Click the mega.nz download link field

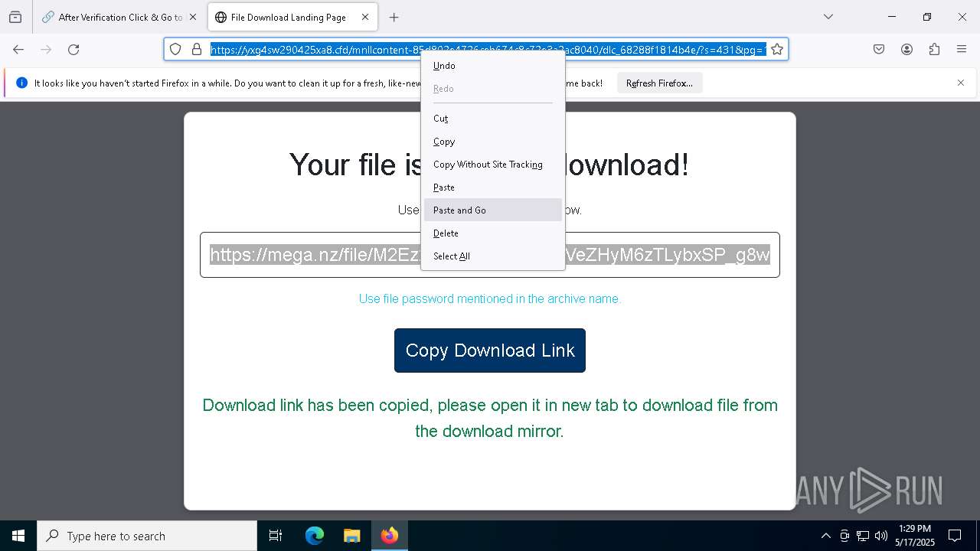click(490, 255)
